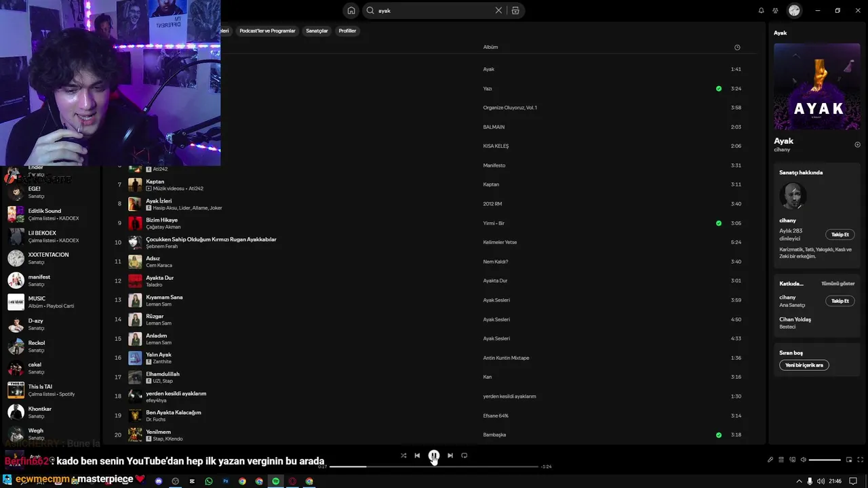Click Tümünü göster link
This screenshot has width=868, height=488.
point(838,284)
